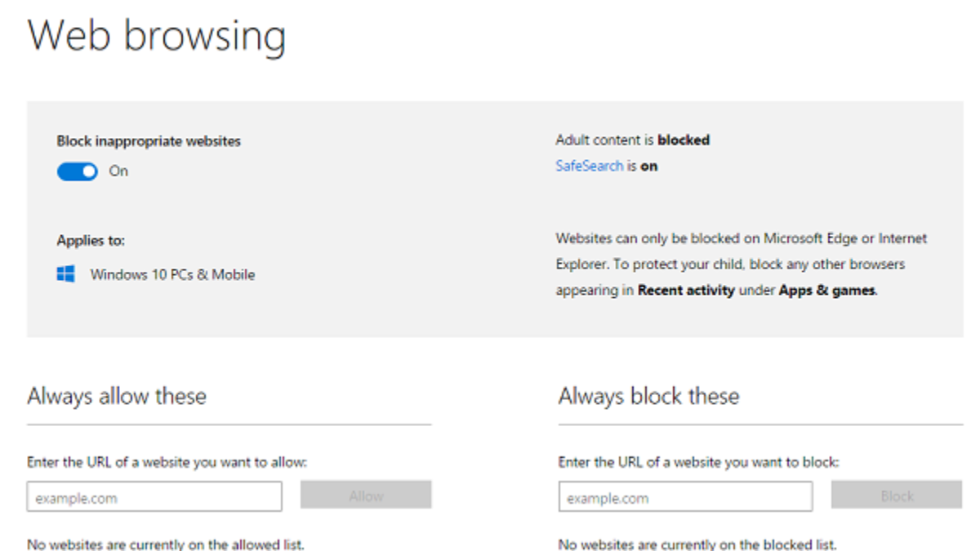Click the Always block these heading

tap(648, 397)
